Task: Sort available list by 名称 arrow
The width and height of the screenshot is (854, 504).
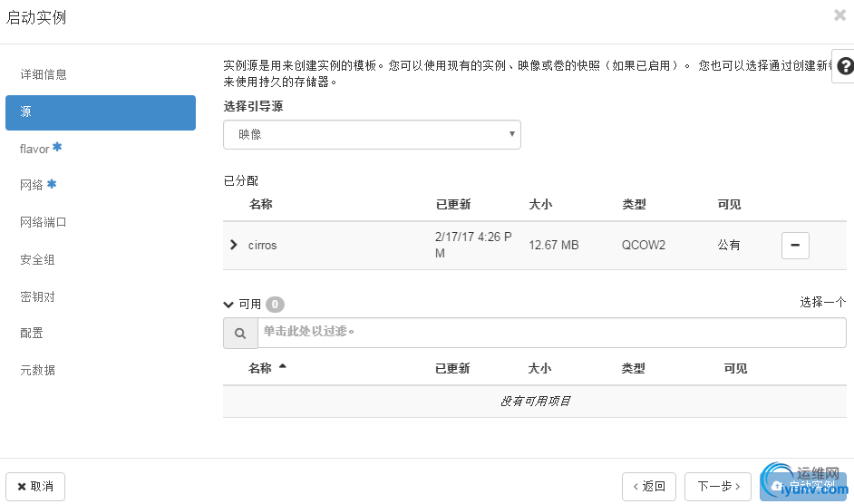Action: 283,367
